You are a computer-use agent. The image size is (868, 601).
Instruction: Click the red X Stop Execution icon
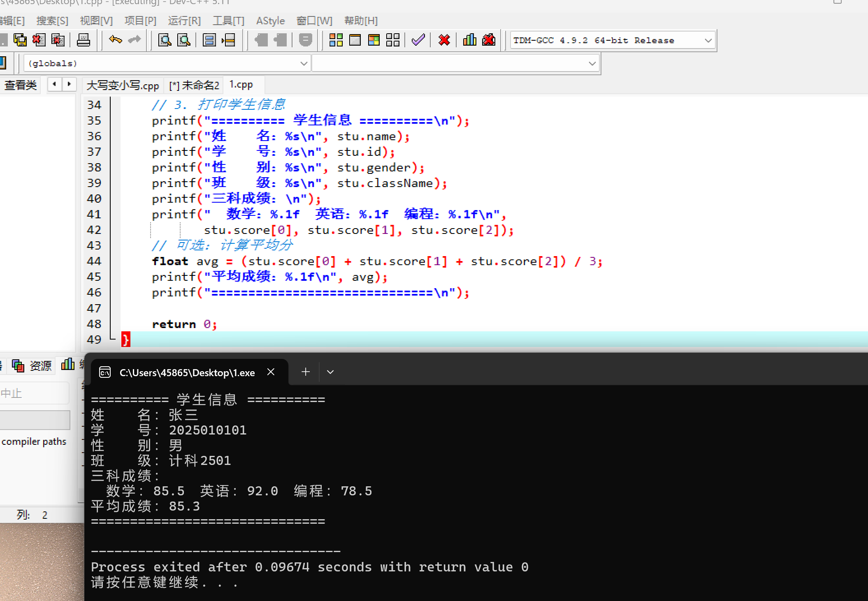tap(444, 40)
